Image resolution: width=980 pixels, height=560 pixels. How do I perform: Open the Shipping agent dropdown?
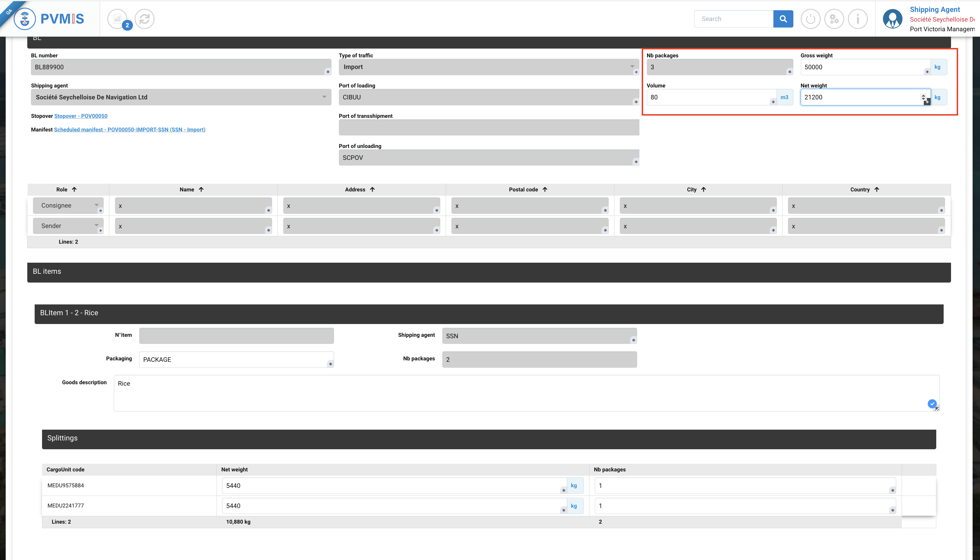pyautogui.click(x=324, y=97)
